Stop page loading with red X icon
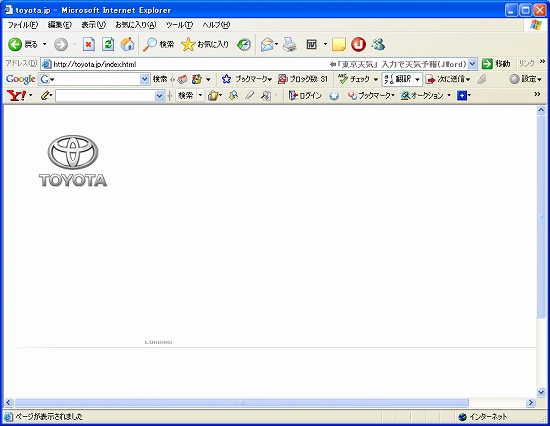Viewport: 550px width, 426px height. (89, 44)
